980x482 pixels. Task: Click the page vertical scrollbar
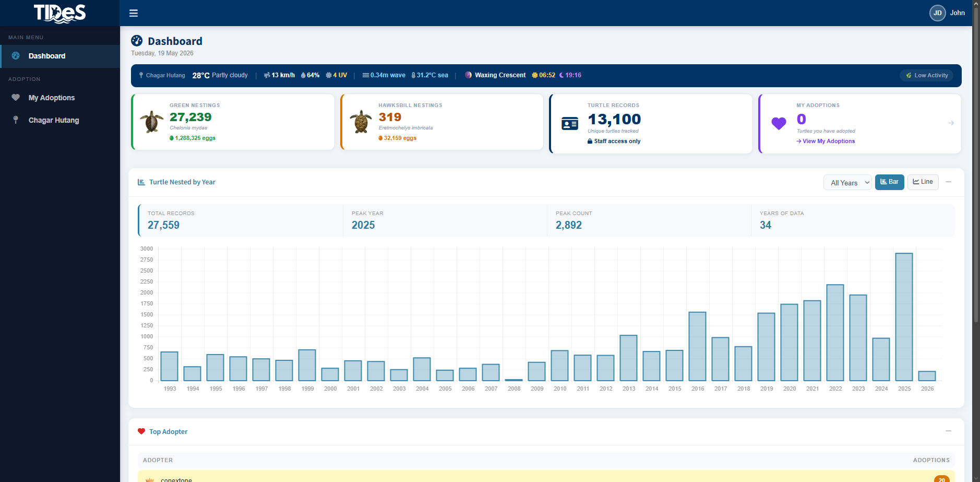pos(976,172)
